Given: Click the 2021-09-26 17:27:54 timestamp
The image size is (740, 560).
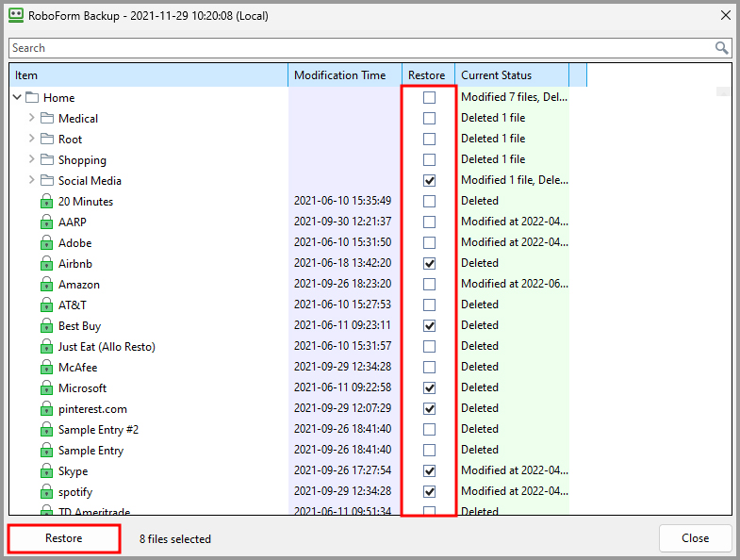Looking at the screenshot, I should click(x=342, y=470).
